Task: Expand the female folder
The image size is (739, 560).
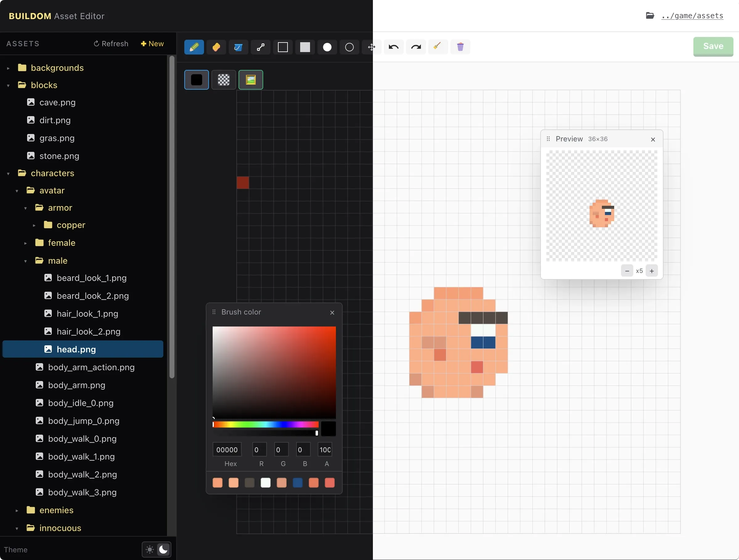Action: pos(26,243)
